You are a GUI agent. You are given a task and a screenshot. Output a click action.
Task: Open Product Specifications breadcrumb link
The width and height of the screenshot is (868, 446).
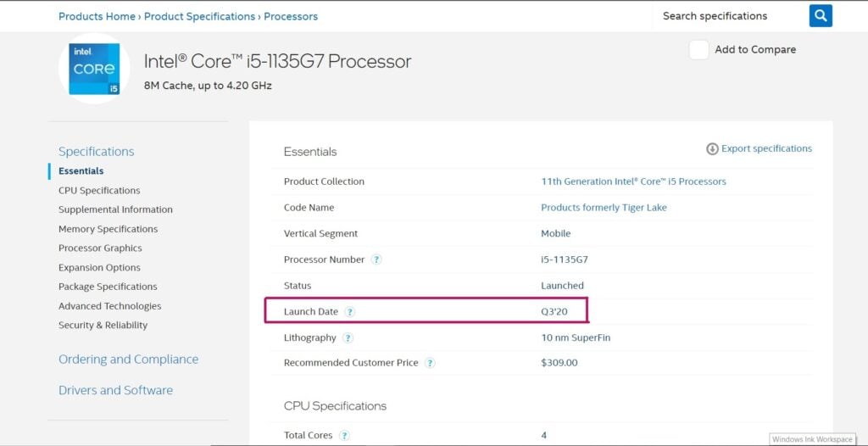[199, 16]
